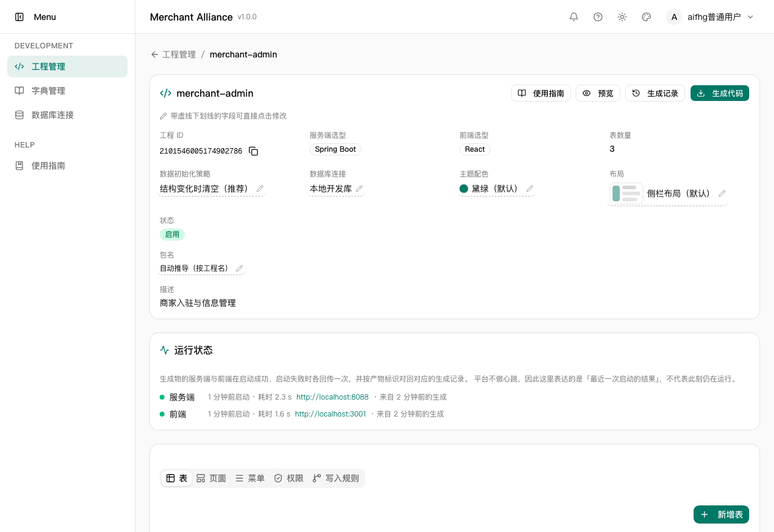Click the 工程管理 breadcrumb link
The width and height of the screenshot is (774, 532).
tap(179, 54)
